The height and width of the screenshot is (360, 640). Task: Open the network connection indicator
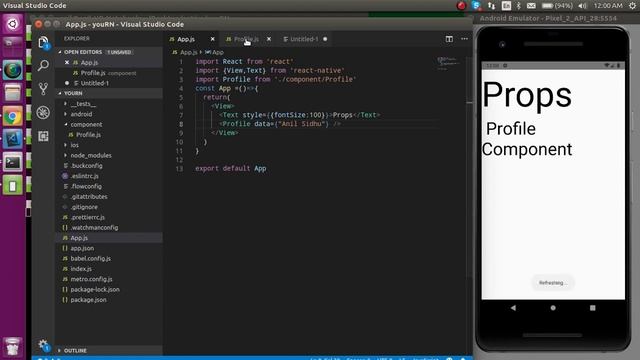pyautogui.click(x=491, y=5)
